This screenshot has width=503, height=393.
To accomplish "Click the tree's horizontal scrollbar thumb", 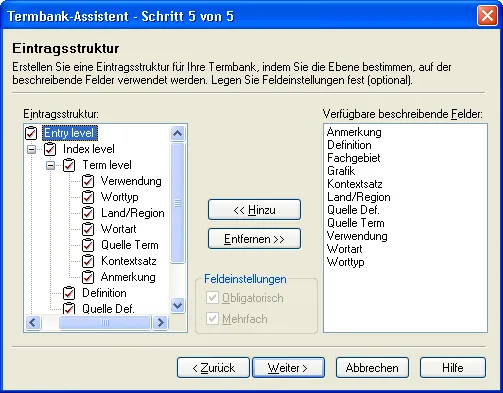I will [x=105, y=322].
